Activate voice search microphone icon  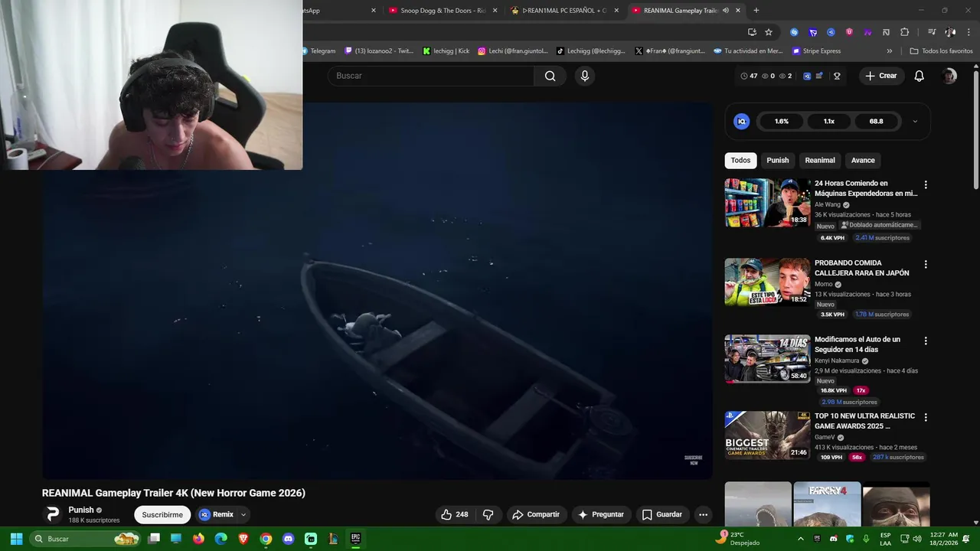pos(585,76)
